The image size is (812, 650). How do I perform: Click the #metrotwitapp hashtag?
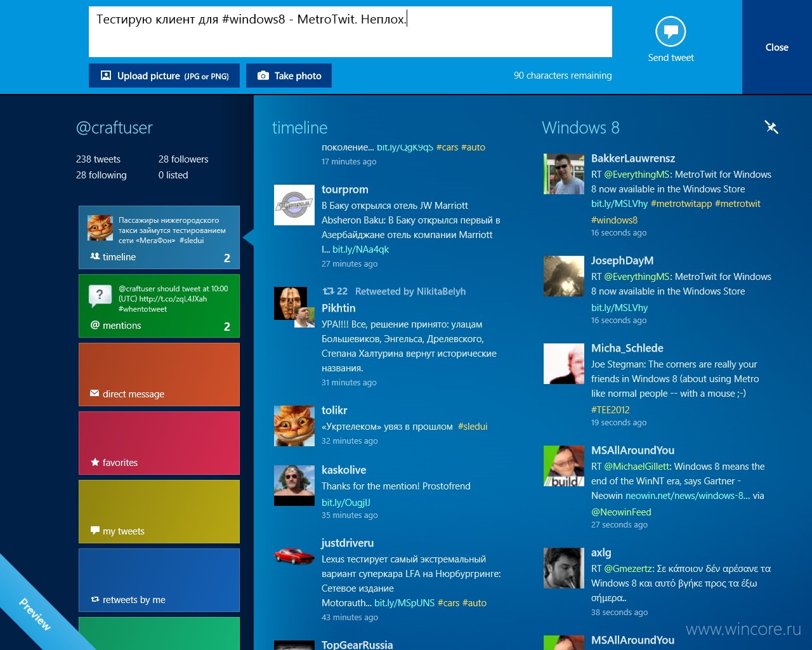point(681,204)
